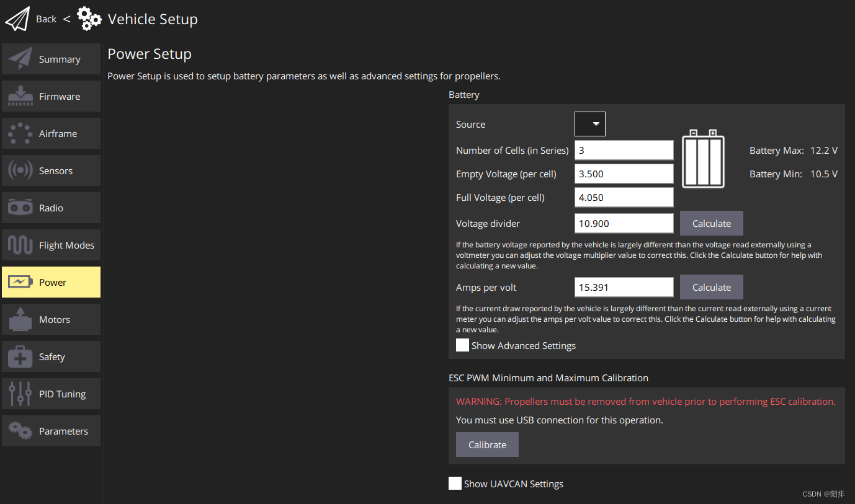Click the paper plane Back icon

pos(17,19)
